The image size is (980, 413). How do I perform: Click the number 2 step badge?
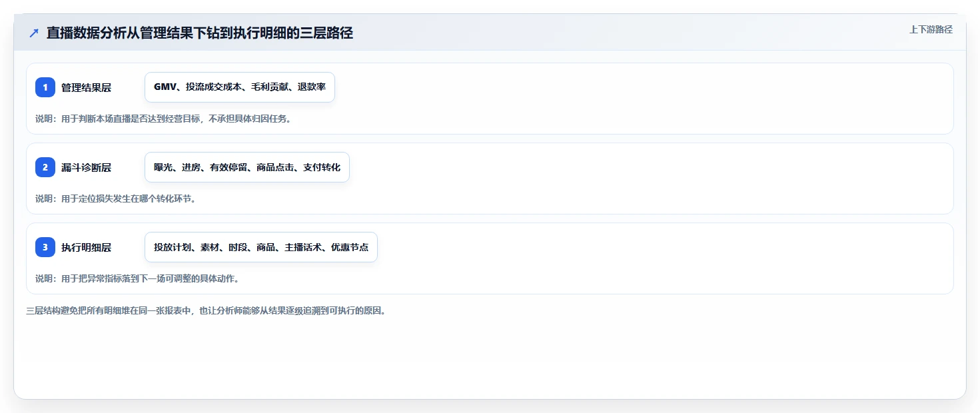[x=45, y=167]
